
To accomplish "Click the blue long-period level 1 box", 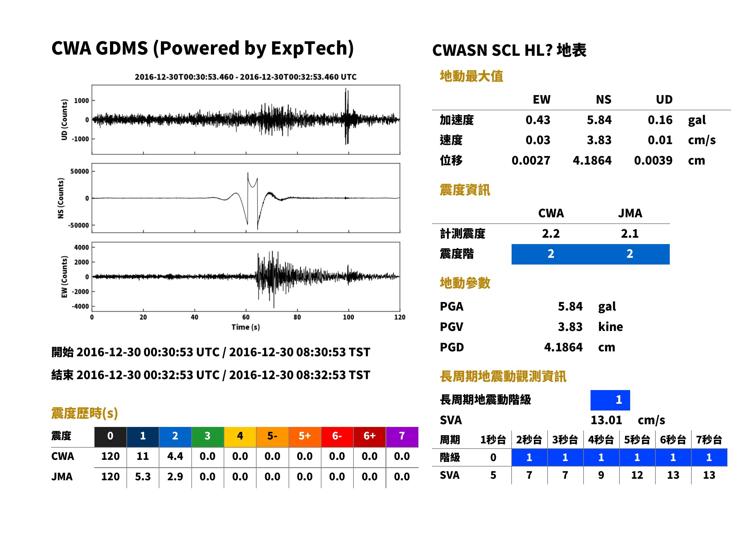I will coord(610,400).
